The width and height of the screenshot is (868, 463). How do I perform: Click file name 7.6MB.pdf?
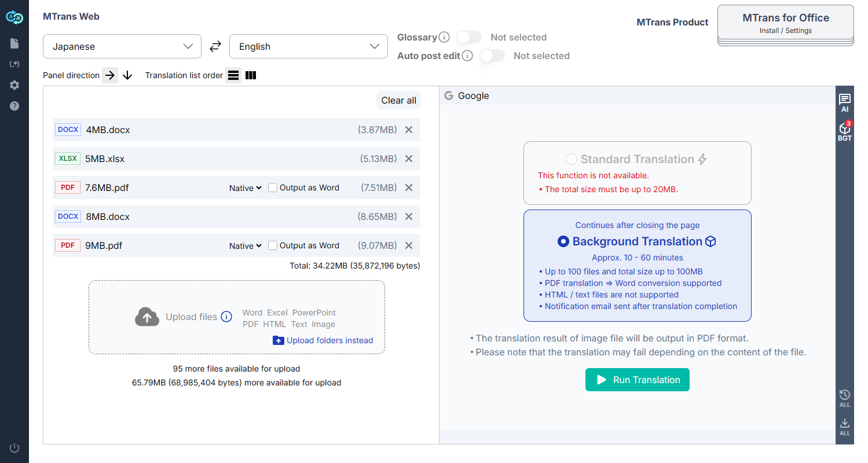pyautogui.click(x=107, y=188)
